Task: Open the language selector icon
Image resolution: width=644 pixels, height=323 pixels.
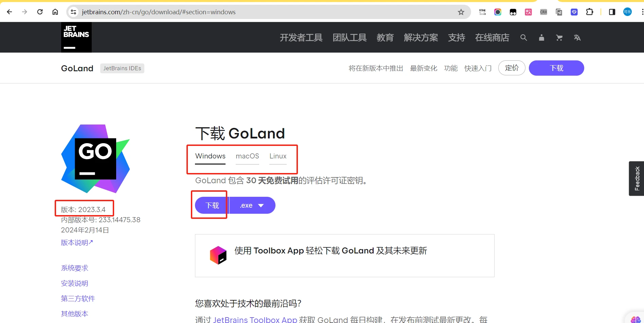Action: tap(577, 38)
